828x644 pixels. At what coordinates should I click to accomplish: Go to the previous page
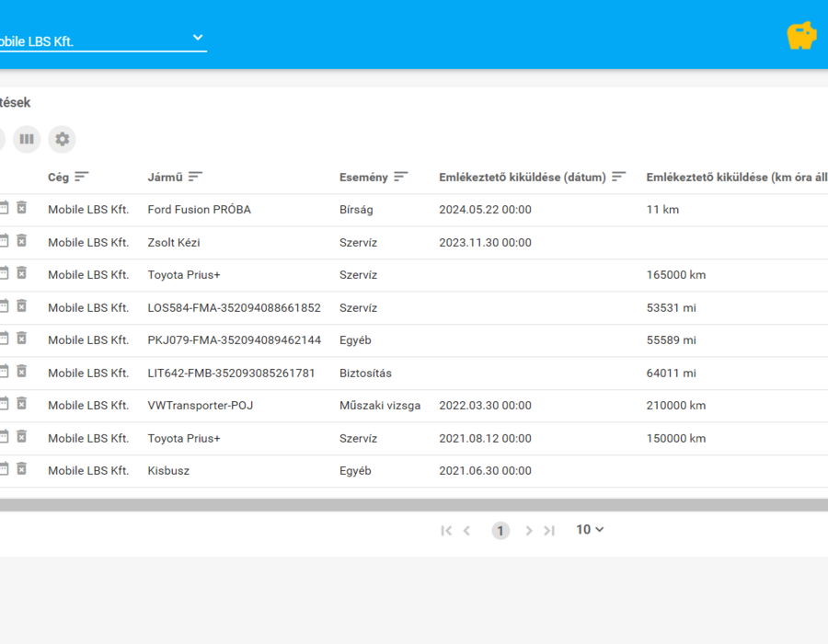coord(466,531)
